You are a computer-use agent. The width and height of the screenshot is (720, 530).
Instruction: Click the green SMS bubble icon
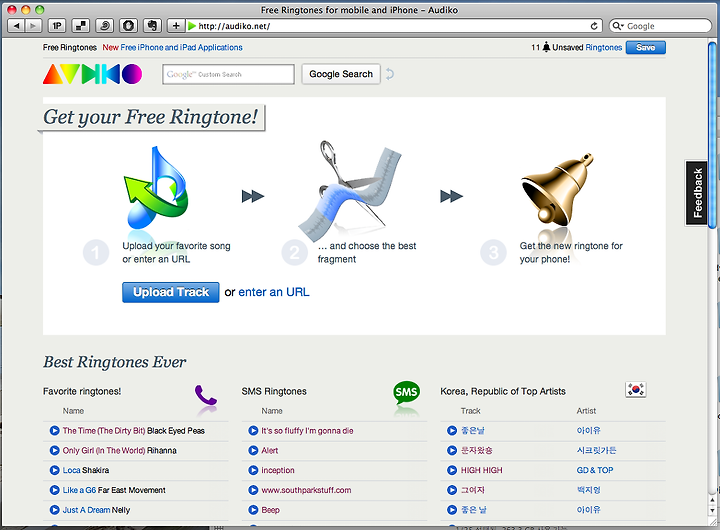point(406,392)
